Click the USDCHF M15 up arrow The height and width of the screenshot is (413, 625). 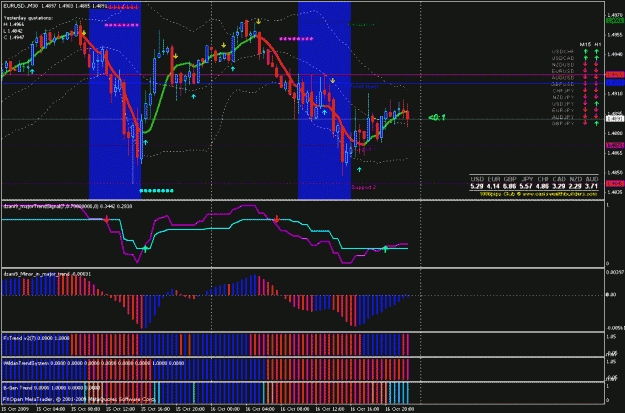(x=585, y=51)
